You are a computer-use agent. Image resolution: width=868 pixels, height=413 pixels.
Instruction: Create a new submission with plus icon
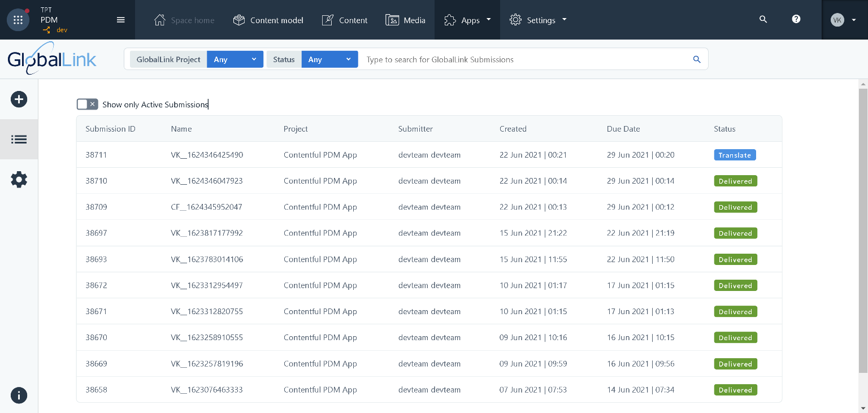(x=19, y=99)
